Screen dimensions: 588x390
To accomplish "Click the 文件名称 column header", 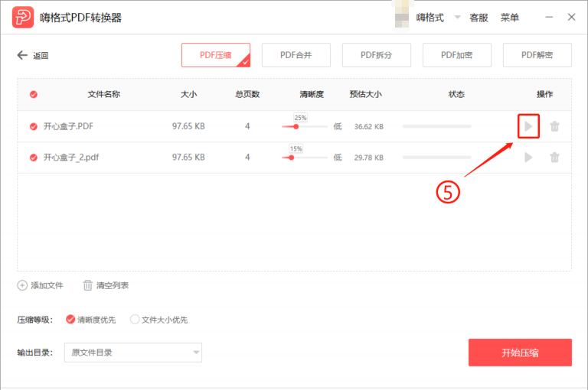I will [x=104, y=94].
